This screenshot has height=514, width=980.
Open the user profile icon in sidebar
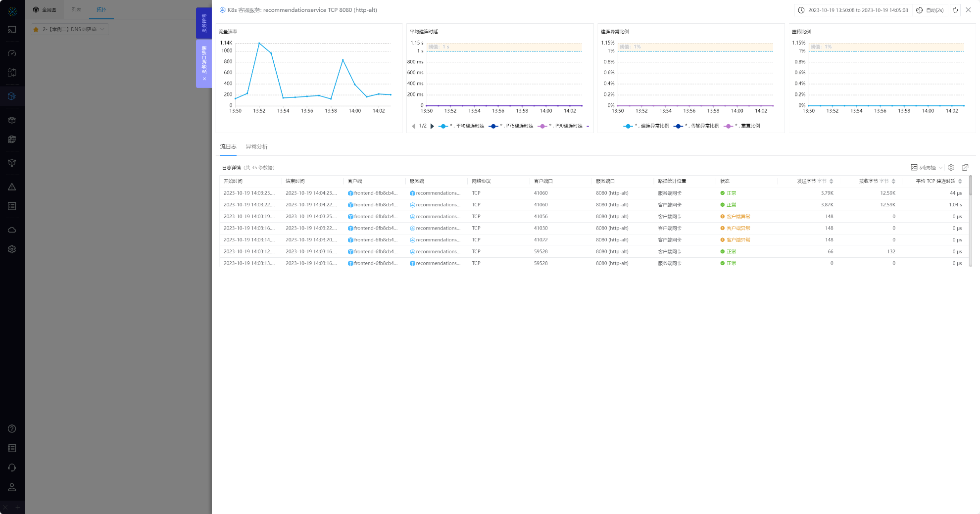tap(12, 487)
